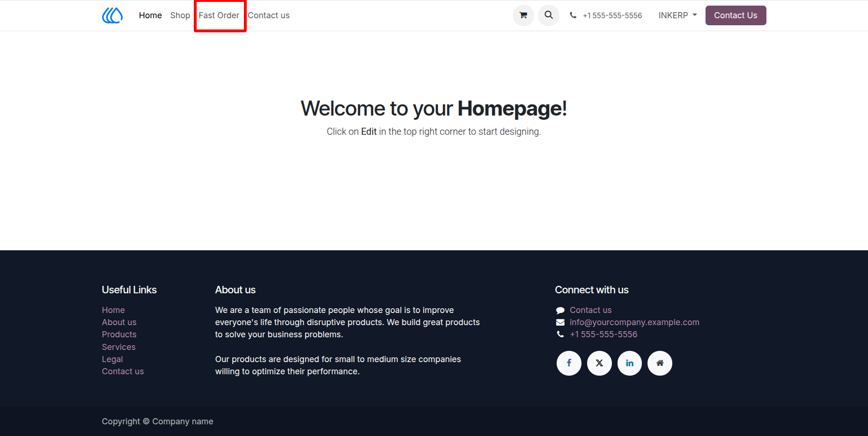Screen dimensions: 868x436
Task: Click the phone icon in the header
Action: click(x=573, y=15)
